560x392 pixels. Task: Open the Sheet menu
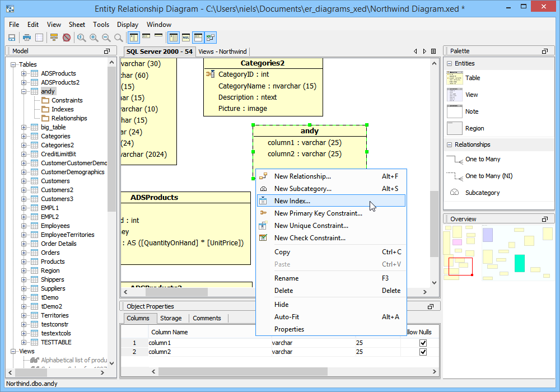point(77,25)
